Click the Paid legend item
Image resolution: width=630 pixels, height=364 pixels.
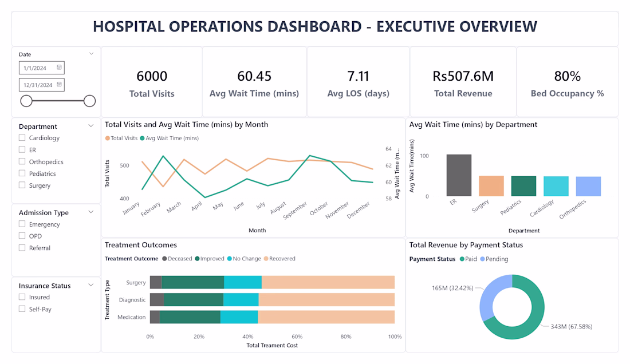click(x=468, y=259)
